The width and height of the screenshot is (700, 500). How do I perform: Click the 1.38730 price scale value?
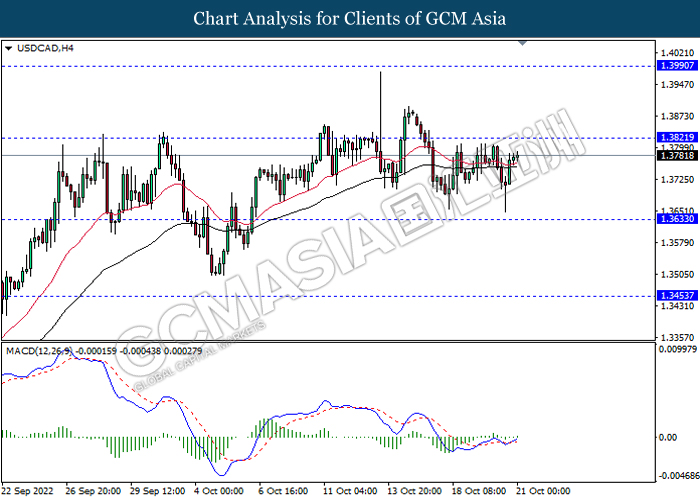(x=678, y=117)
